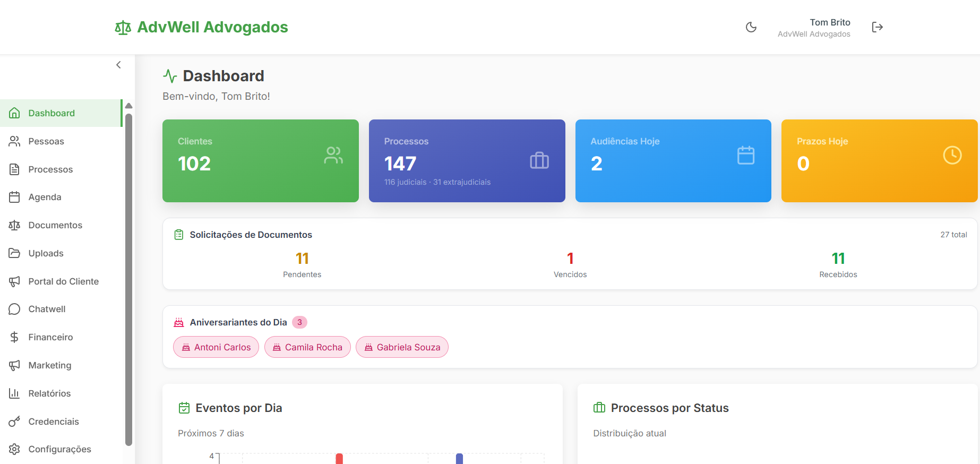Click the Documentos scales icon in the sidebar
The height and width of the screenshot is (464, 980).
[x=14, y=225]
